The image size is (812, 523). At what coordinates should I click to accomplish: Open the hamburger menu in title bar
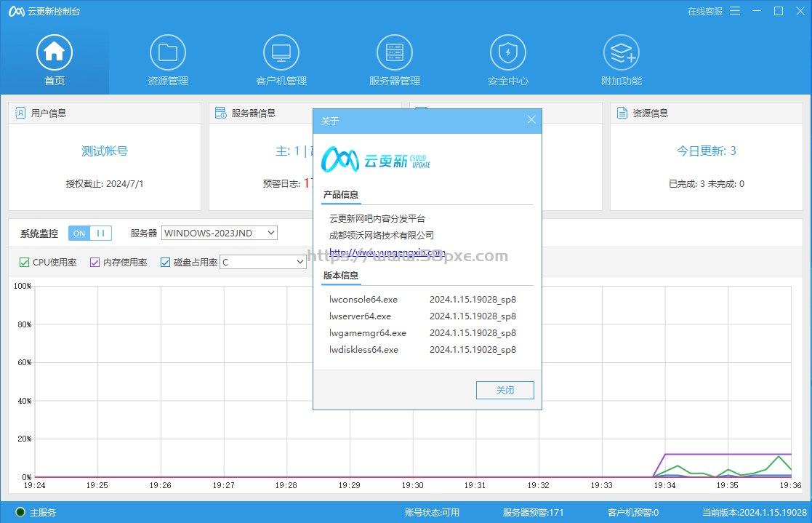[x=735, y=11]
